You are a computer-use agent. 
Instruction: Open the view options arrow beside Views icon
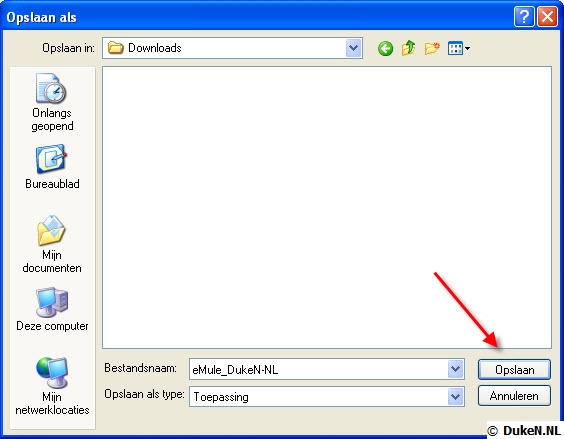[x=467, y=48]
